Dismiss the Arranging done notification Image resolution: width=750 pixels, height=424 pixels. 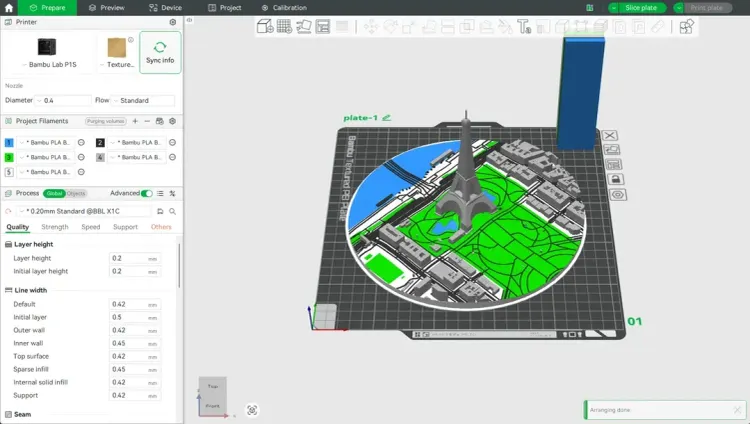(737, 410)
